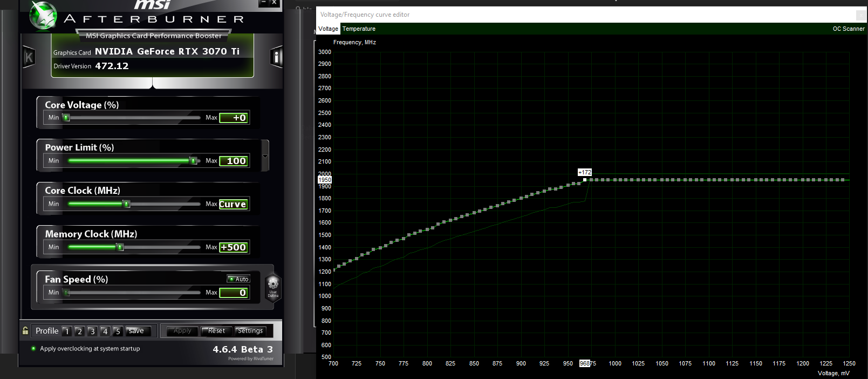The image size is (868, 379).
Task: Close the Afterburner window
Action: tap(274, 3)
